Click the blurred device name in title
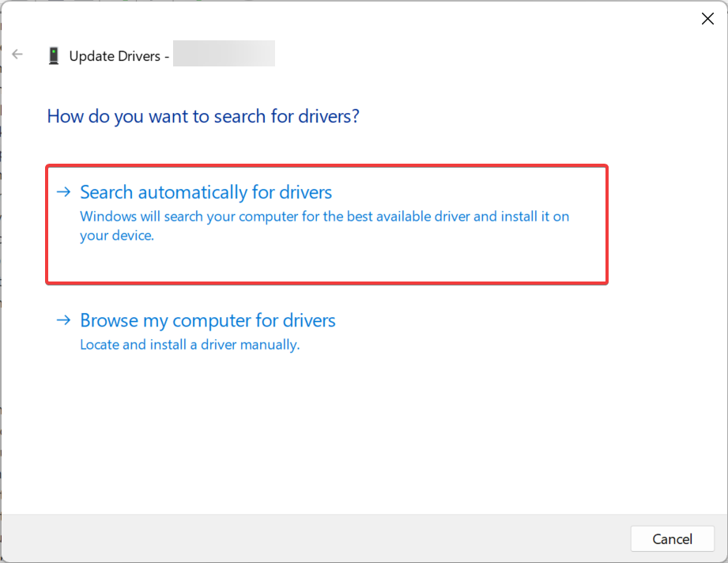Image resolution: width=728 pixels, height=563 pixels. coord(224,55)
